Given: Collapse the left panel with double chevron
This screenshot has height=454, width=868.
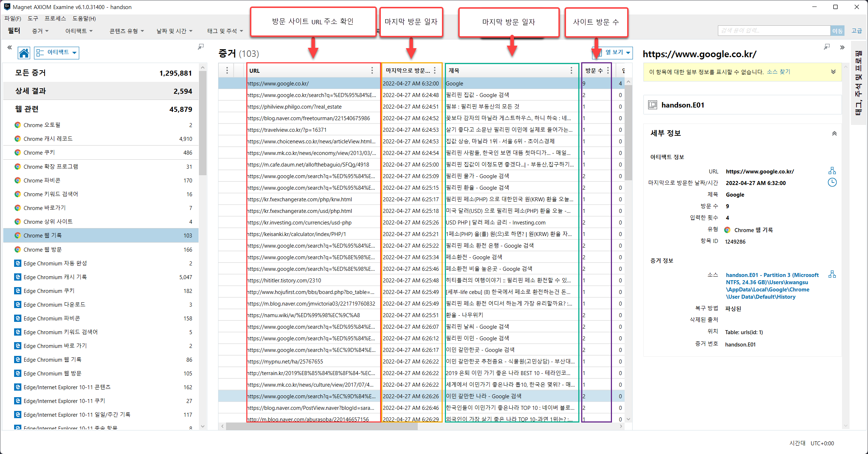Looking at the screenshot, I should coord(9,47).
